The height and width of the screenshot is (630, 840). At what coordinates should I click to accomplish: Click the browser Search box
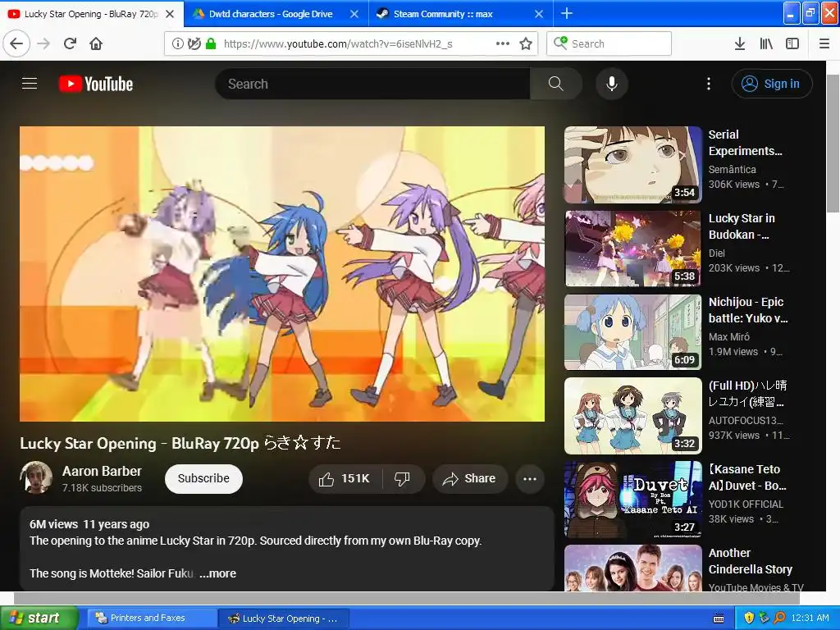[x=609, y=43]
